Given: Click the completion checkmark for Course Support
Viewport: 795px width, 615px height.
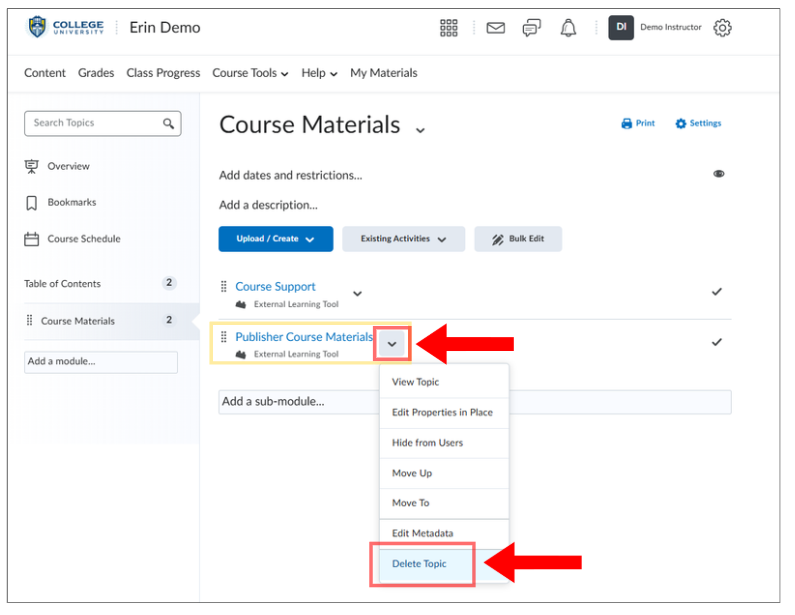Looking at the screenshot, I should click(716, 292).
